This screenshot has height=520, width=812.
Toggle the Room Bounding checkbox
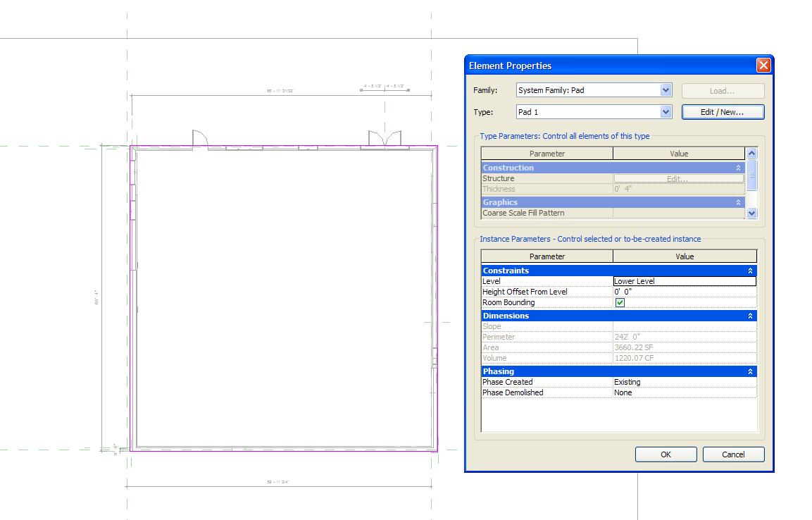click(x=620, y=303)
